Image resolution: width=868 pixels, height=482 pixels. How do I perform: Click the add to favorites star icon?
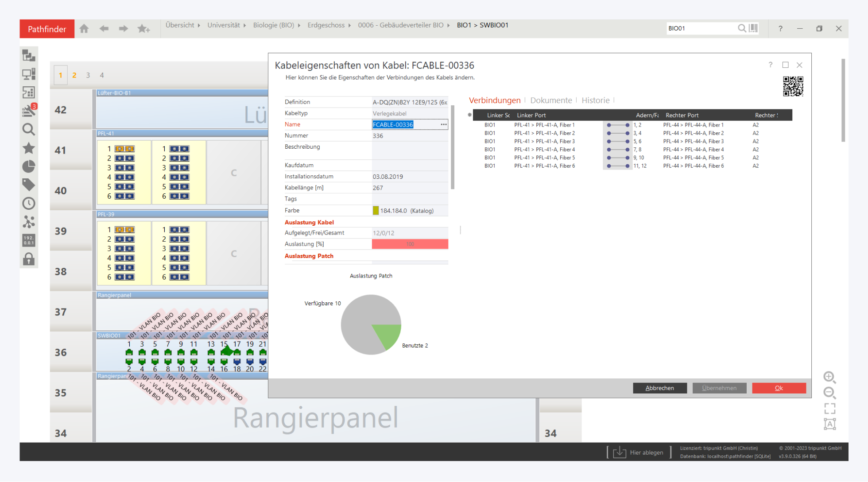click(143, 29)
